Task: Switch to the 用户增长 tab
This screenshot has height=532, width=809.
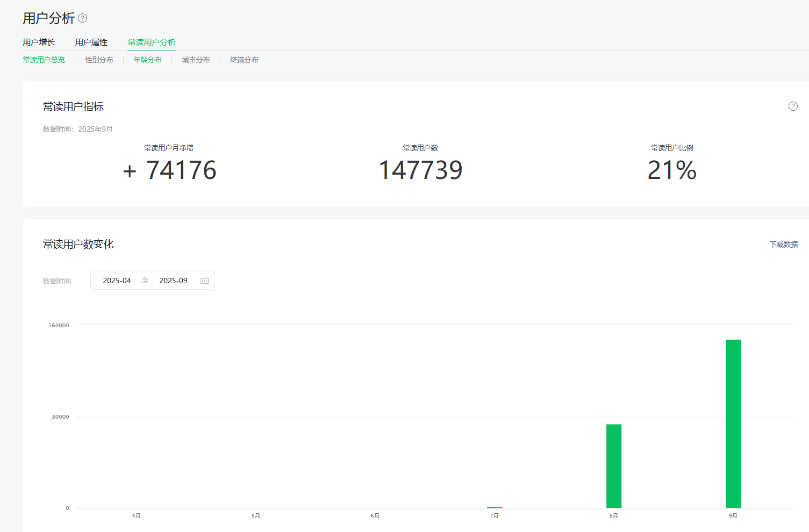Action: tap(39, 42)
